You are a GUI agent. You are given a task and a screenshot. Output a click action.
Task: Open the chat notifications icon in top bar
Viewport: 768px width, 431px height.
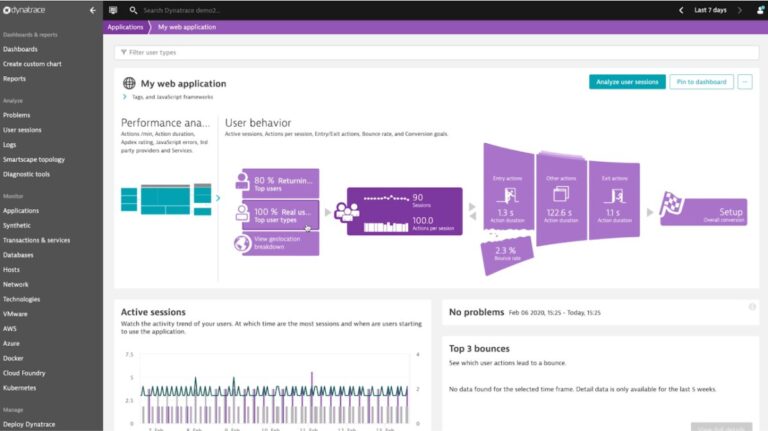[x=113, y=10]
